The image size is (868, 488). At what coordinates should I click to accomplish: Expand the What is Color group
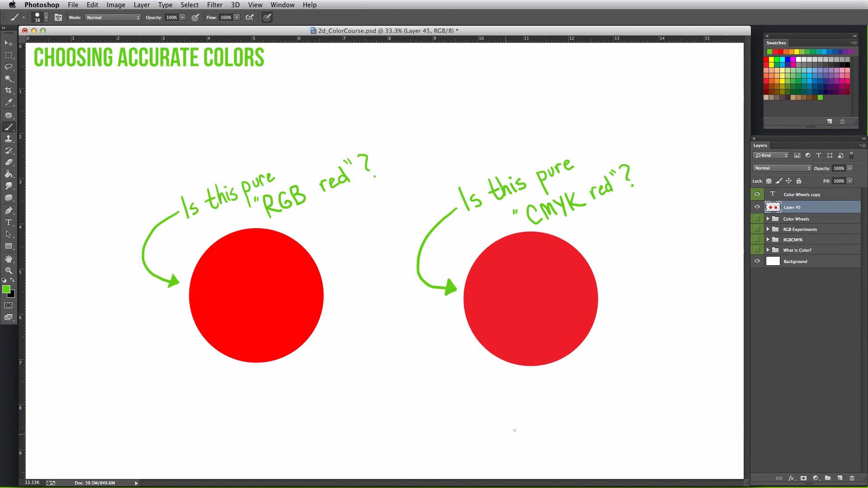click(768, 250)
